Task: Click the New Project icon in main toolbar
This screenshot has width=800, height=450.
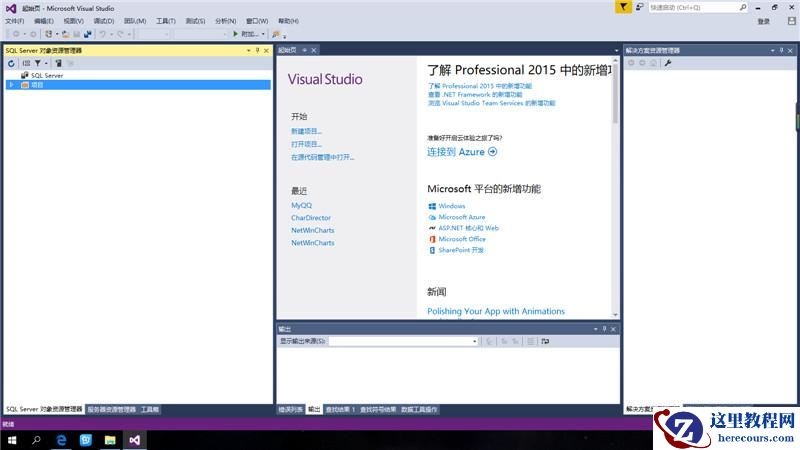Action: (48, 34)
